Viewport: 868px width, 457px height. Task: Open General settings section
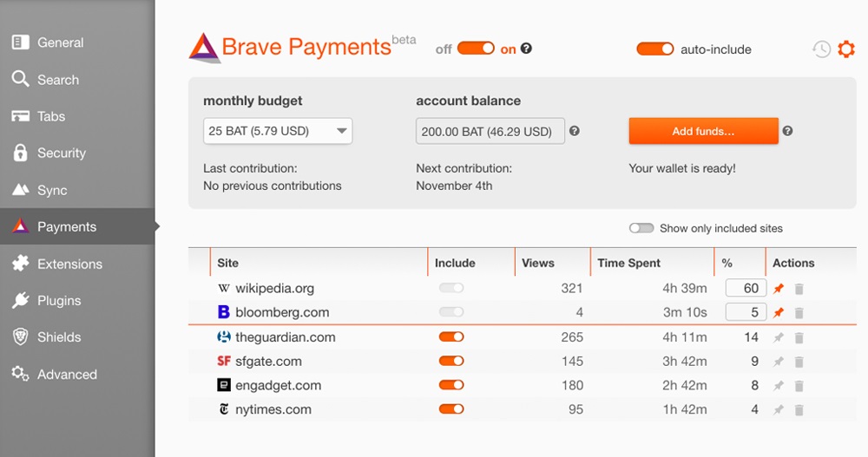pos(77,42)
